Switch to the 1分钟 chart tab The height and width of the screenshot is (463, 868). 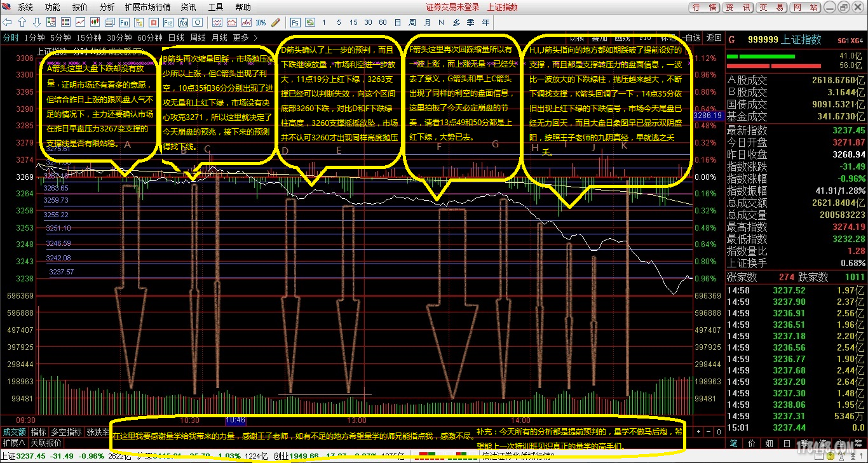pos(34,37)
